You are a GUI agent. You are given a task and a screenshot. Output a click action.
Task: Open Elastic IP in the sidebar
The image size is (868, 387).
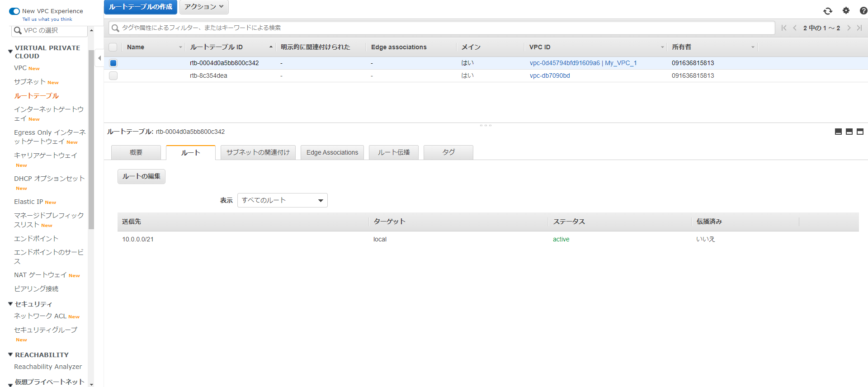click(28, 202)
